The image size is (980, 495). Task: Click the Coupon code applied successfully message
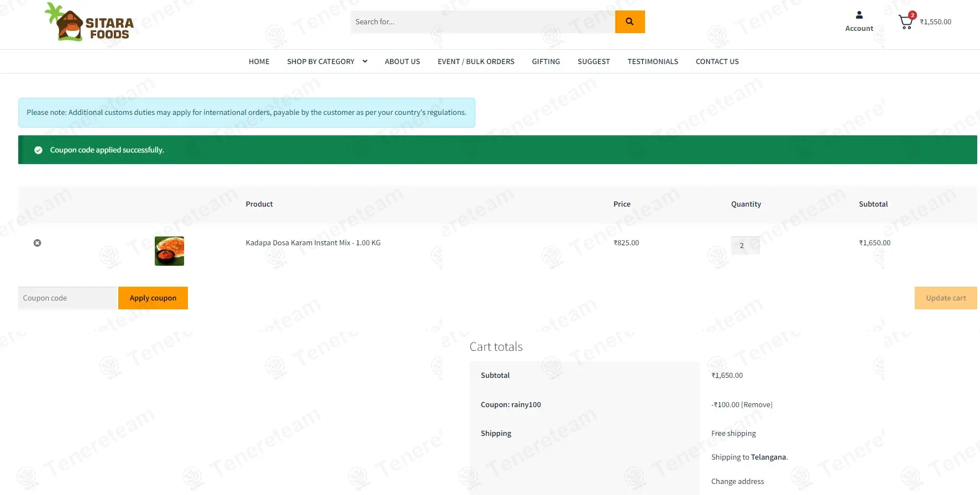point(107,150)
